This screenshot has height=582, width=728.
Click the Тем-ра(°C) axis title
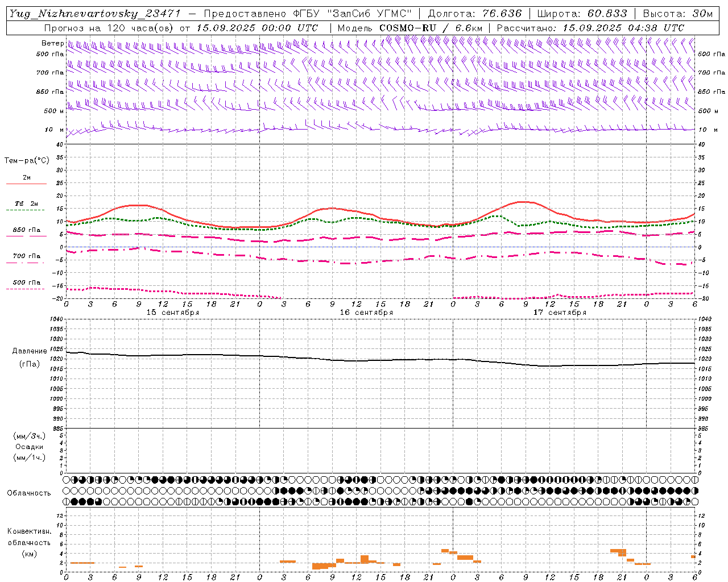27,161
